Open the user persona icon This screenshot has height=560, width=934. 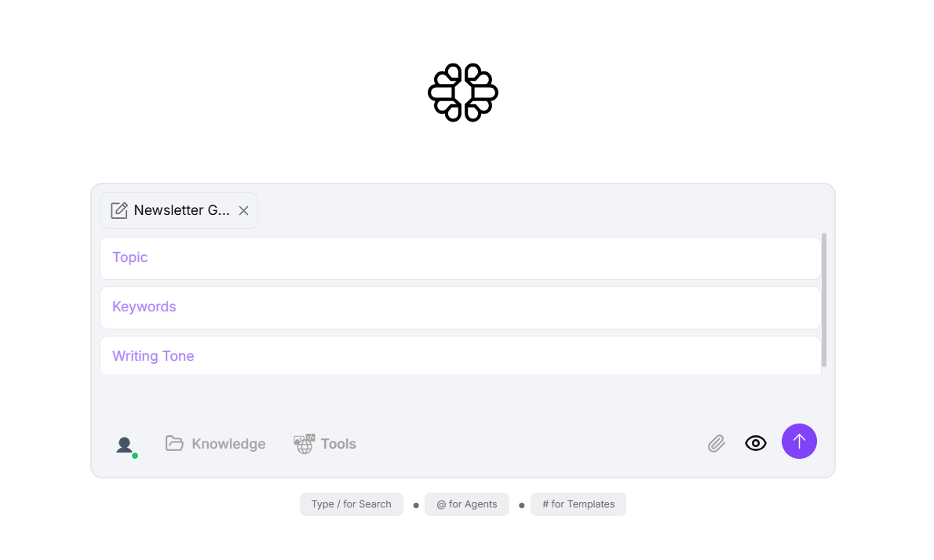point(126,445)
